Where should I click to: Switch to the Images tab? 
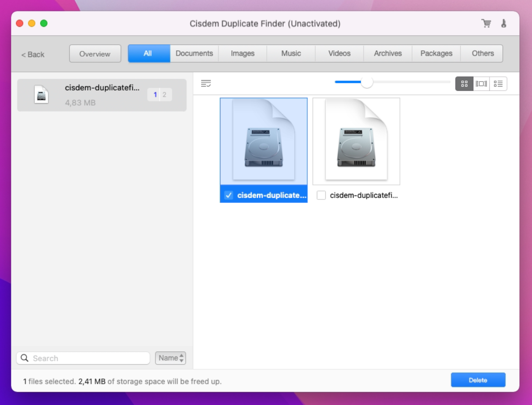coord(243,54)
